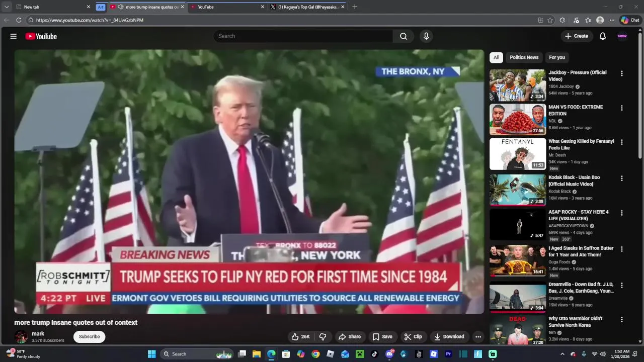Open MAN VS FOOD: EXTREME EDITION thumbnail
Viewport: 644px width, 362px height.
(517, 120)
